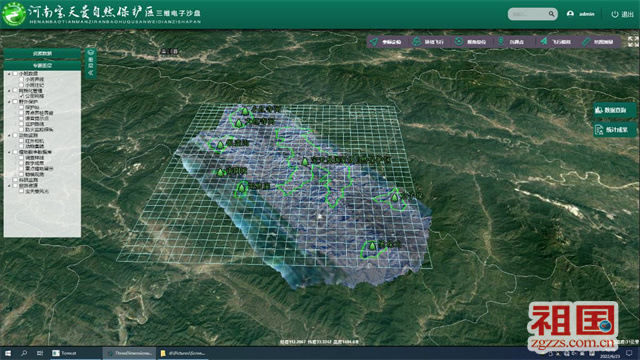640x360 pixels.
Task: Click the point-of-interest pin icon
Action: coord(501,42)
